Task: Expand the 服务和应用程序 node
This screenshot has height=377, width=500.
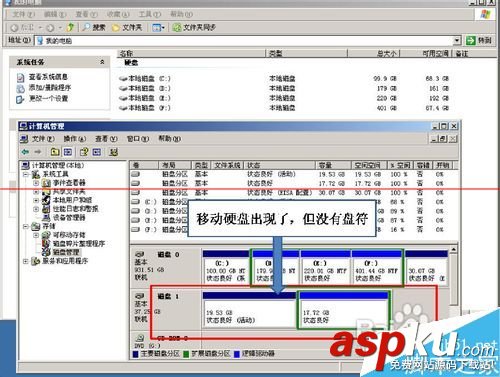Action: click(25, 261)
